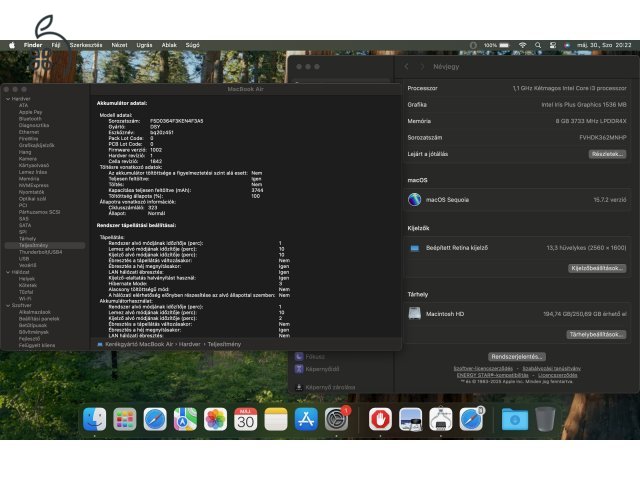Open the Nézet menu
The height and width of the screenshot is (480, 640).
119,45
